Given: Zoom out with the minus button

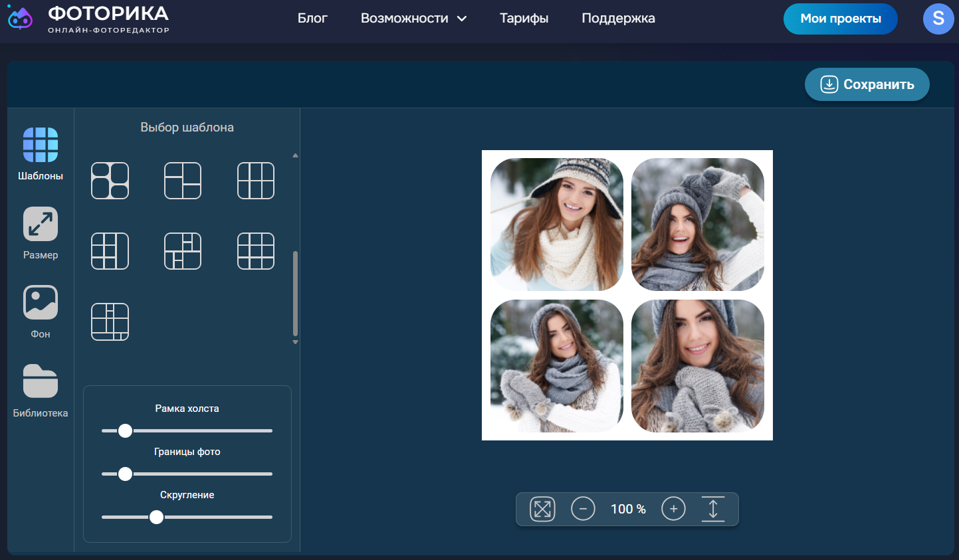Looking at the screenshot, I should pos(583,510).
